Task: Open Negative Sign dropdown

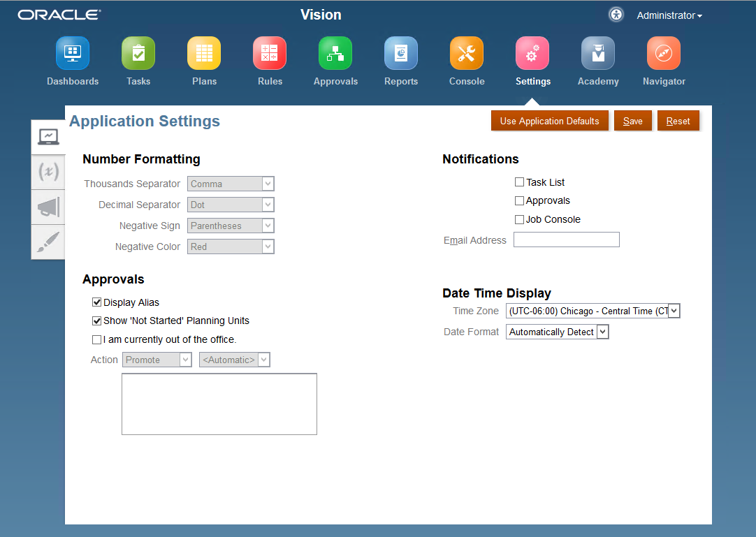Action: pos(231,226)
